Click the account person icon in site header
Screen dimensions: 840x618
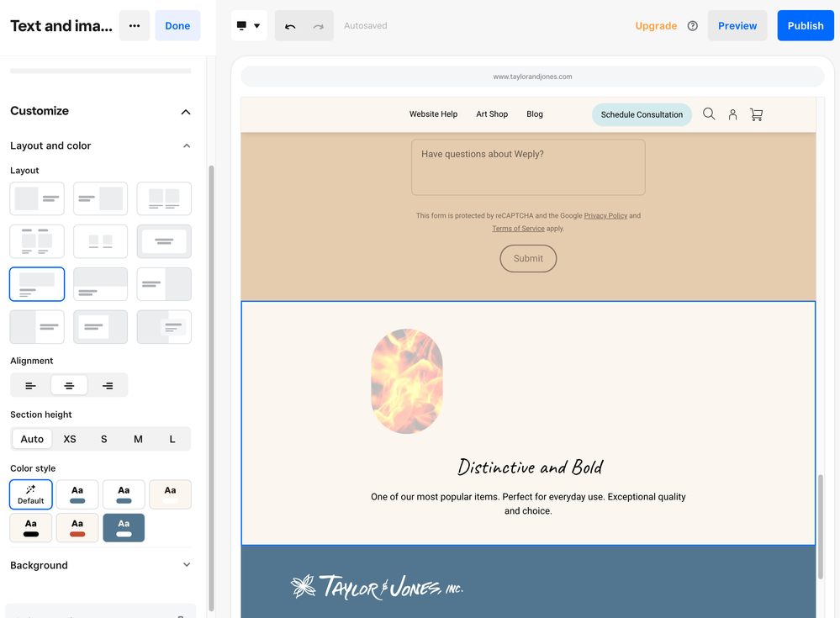[732, 114]
